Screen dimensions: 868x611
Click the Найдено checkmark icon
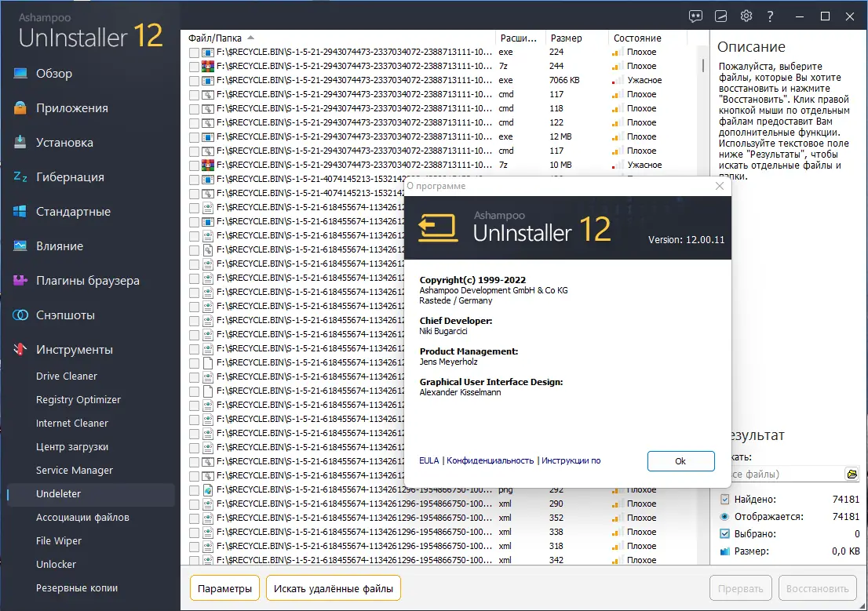pyautogui.click(x=724, y=499)
